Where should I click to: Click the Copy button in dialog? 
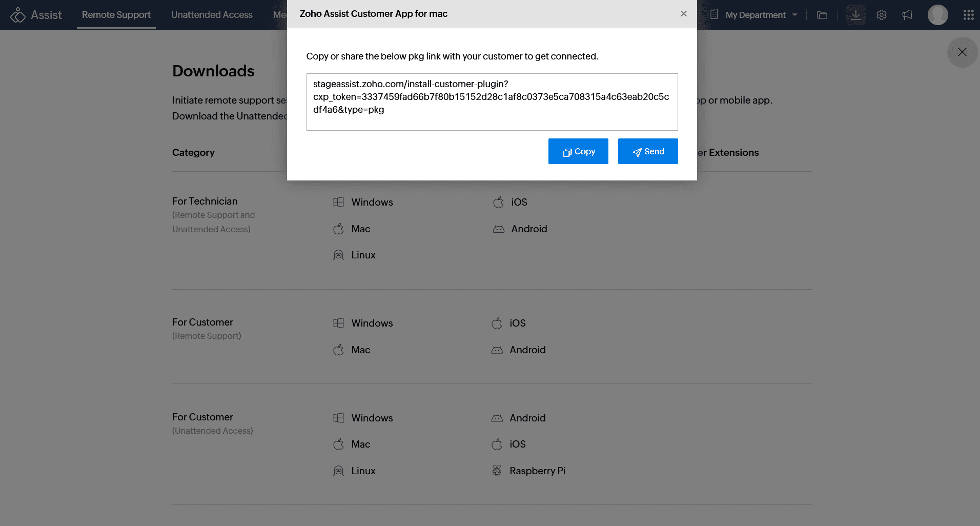[x=578, y=151]
